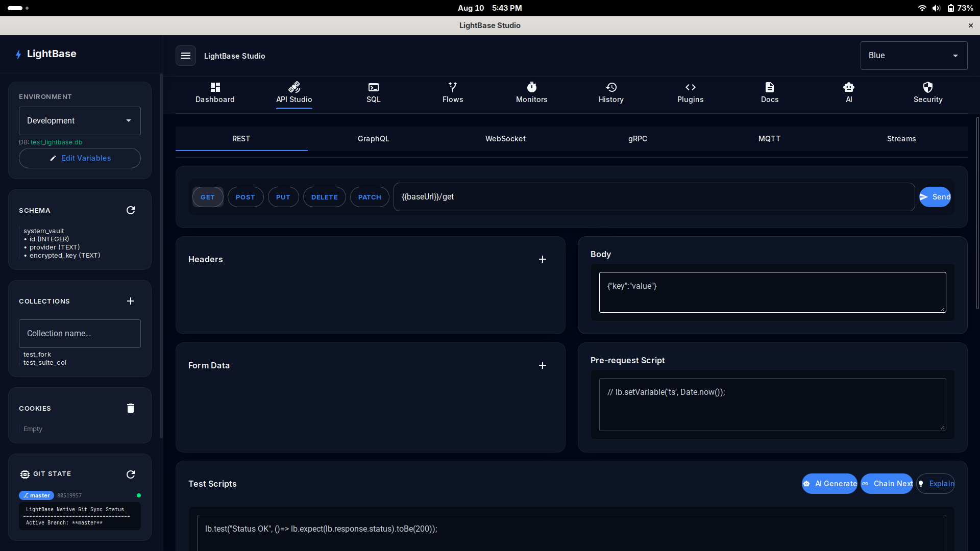Click the Chain Next button
Image resolution: width=980 pixels, height=551 pixels.
[887, 484]
